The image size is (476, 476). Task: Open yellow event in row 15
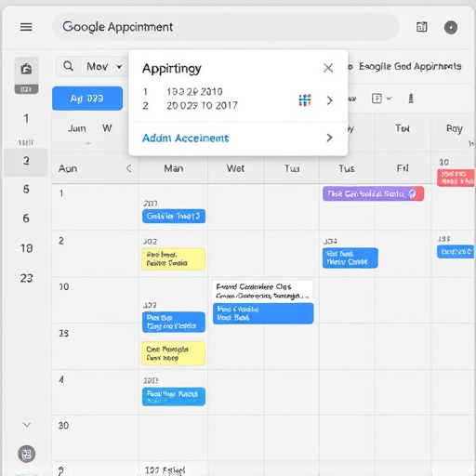[x=174, y=353]
